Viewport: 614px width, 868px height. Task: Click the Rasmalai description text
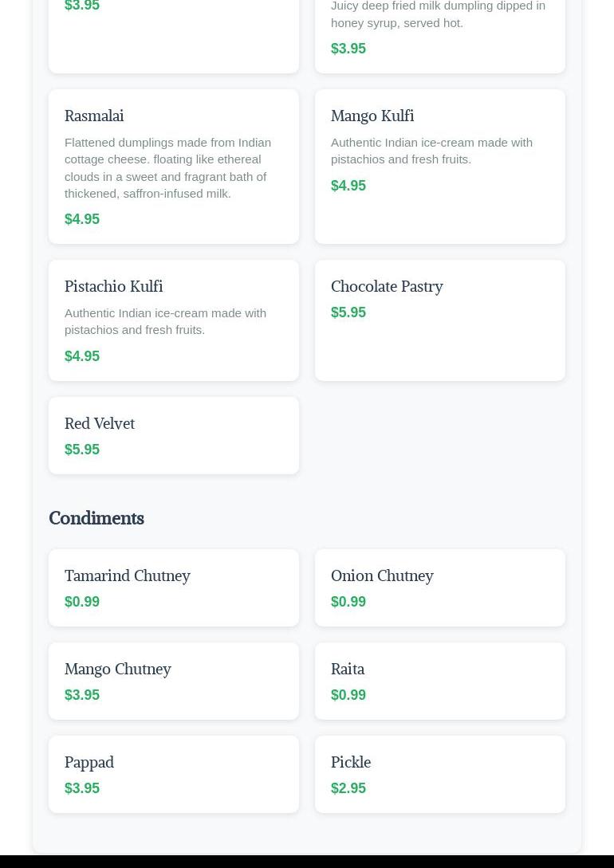tap(167, 168)
